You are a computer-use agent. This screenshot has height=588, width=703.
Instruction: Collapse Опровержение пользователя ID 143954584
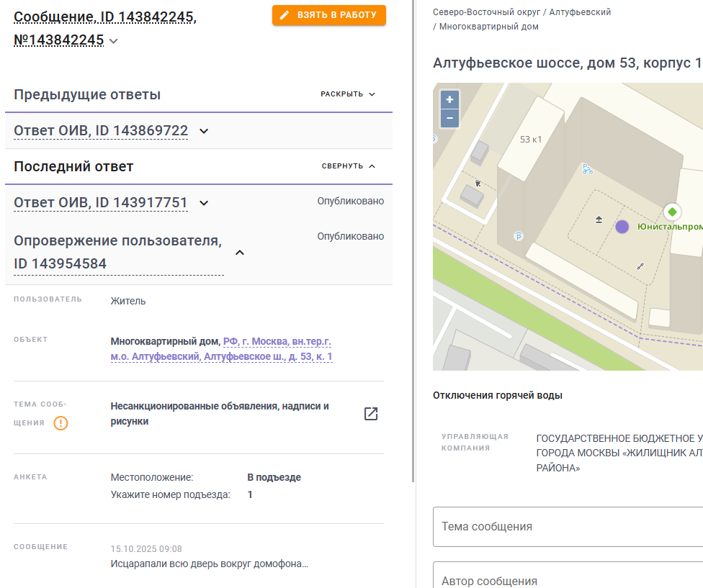click(x=241, y=253)
